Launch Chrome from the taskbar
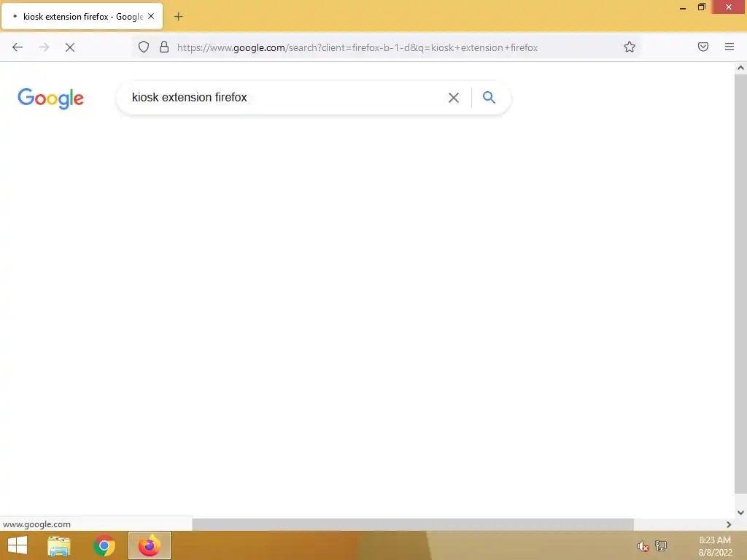Viewport: 747px width, 560px height. [104, 545]
